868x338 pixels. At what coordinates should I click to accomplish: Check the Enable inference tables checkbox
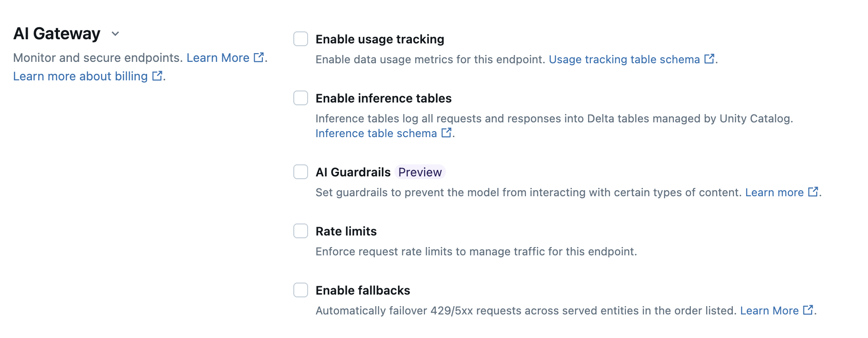(300, 98)
